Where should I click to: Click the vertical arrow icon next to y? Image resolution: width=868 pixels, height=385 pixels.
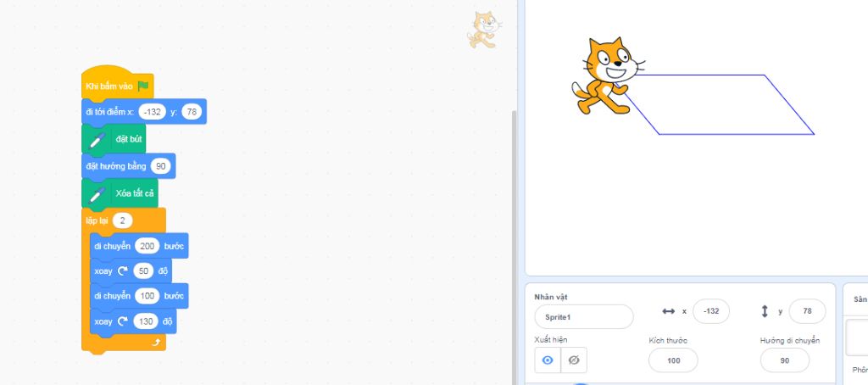pyautogui.click(x=765, y=311)
